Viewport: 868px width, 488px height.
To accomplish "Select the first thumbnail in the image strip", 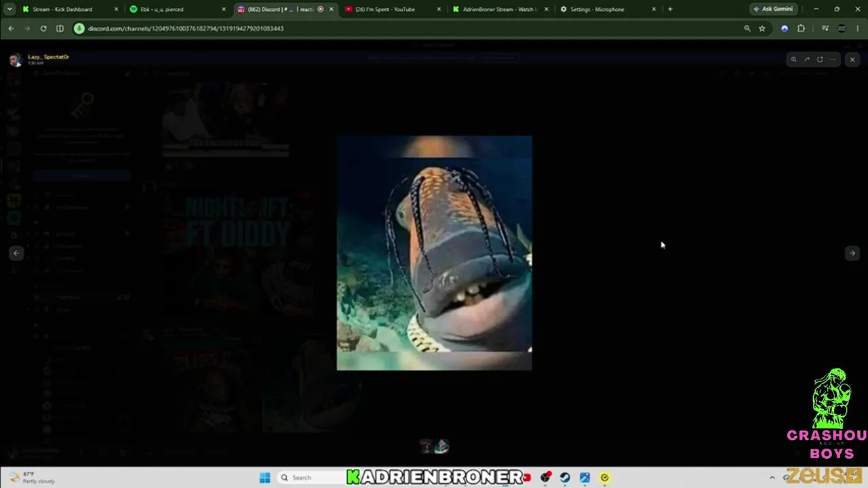I will click(426, 446).
